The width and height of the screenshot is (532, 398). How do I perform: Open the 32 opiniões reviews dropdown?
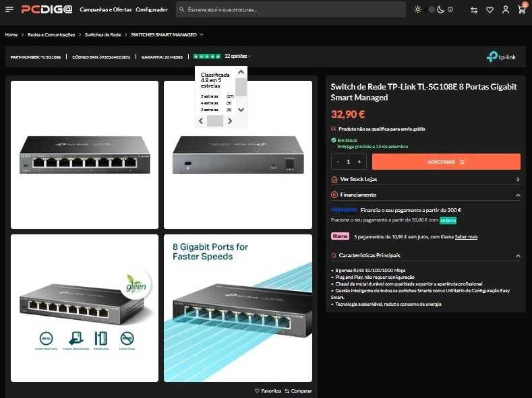pyautogui.click(x=237, y=56)
